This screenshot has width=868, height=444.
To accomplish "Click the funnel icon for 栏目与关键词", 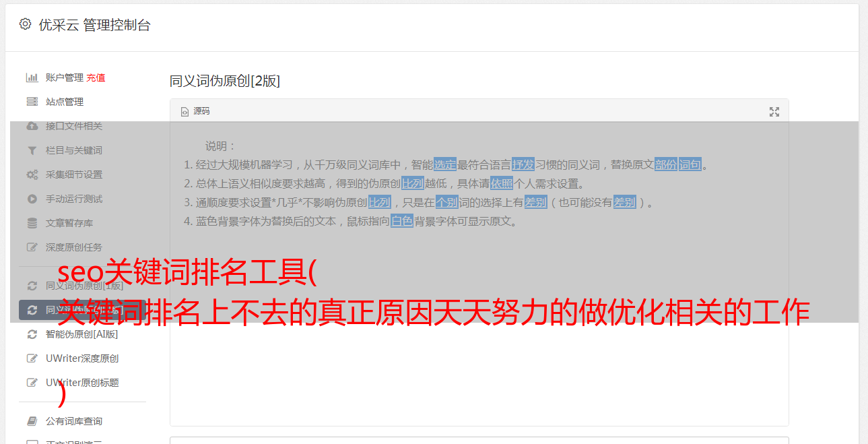I will click(x=32, y=150).
